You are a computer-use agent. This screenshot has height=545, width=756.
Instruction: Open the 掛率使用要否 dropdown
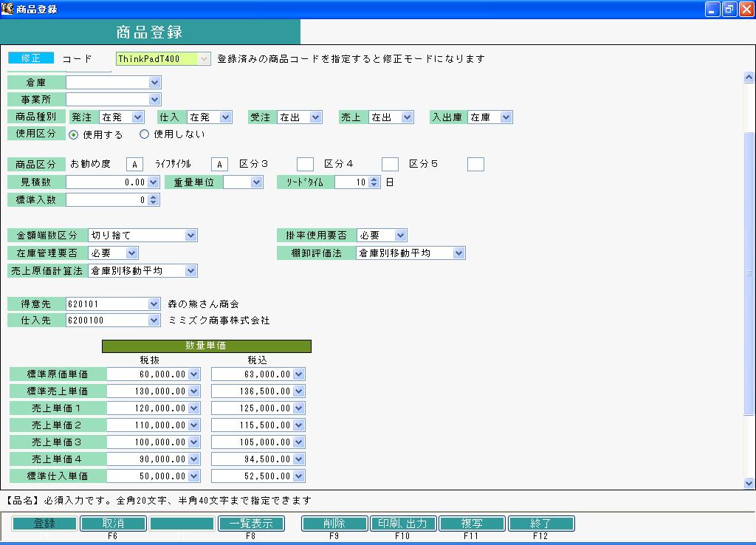coord(400,236)
